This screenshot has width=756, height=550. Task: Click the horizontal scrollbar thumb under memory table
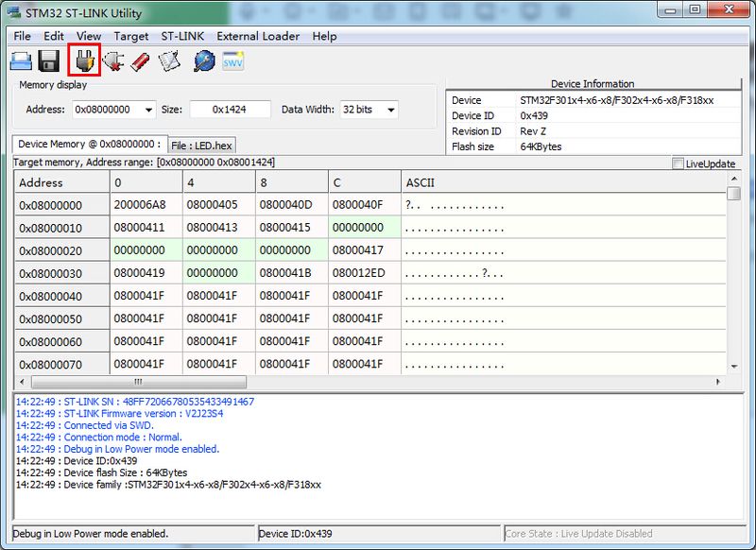(x=139, y=382)
